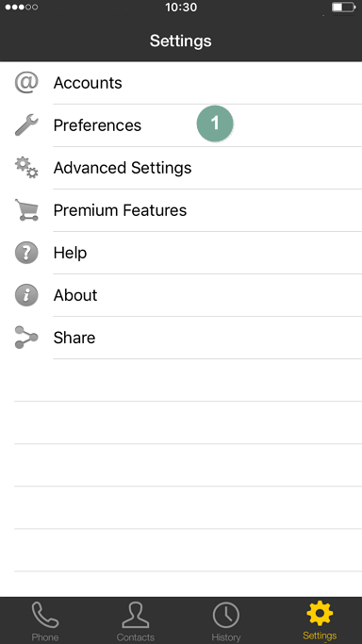Choose Premium Features from the list
Viewport: 362px width, 644px height.
[x=181, y=210]
